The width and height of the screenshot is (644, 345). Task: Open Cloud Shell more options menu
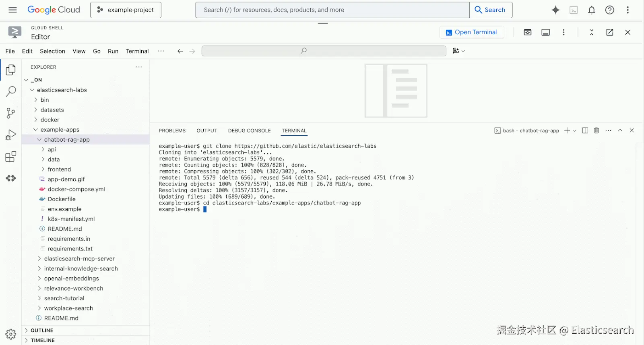coord(563,32)
